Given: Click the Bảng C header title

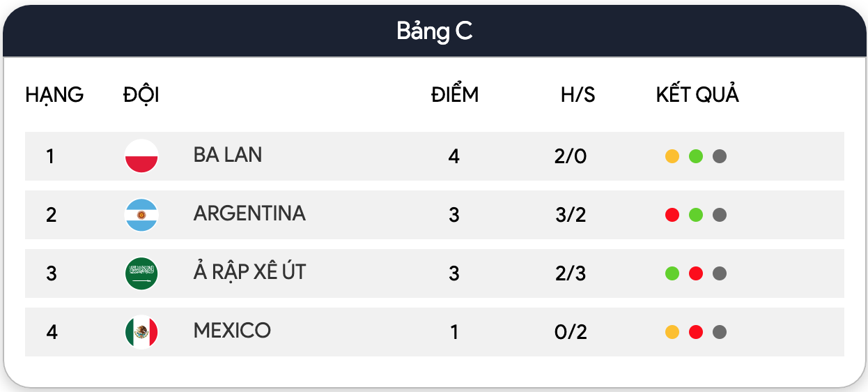Looking at the screenshot, I should pos(435,31).
